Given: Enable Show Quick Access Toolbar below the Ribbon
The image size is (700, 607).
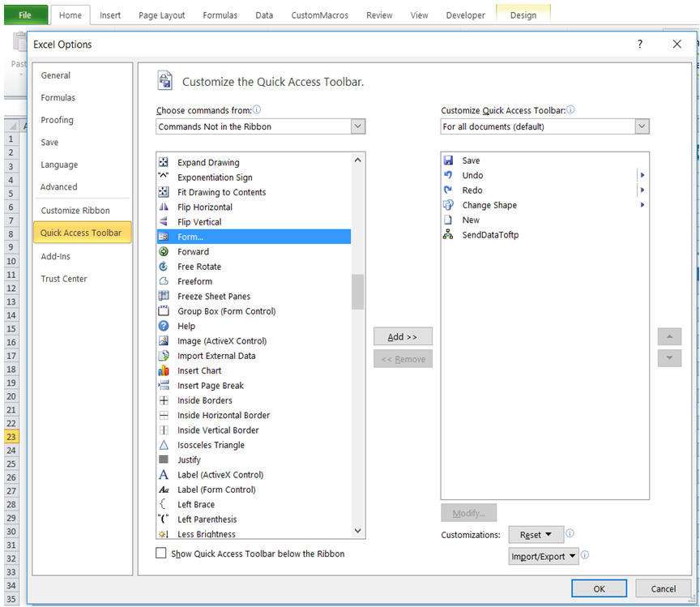Looking at the screenshot, I should 160,553.
